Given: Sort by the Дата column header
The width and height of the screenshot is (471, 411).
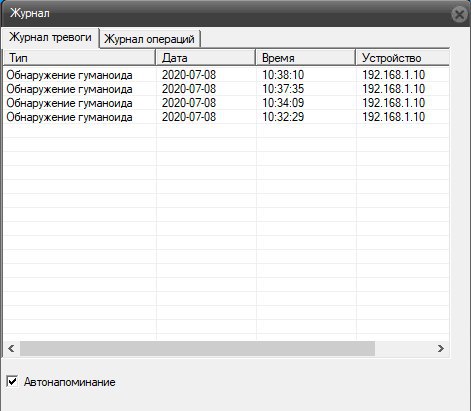Looking at the screenshot, I should point(206,58).
